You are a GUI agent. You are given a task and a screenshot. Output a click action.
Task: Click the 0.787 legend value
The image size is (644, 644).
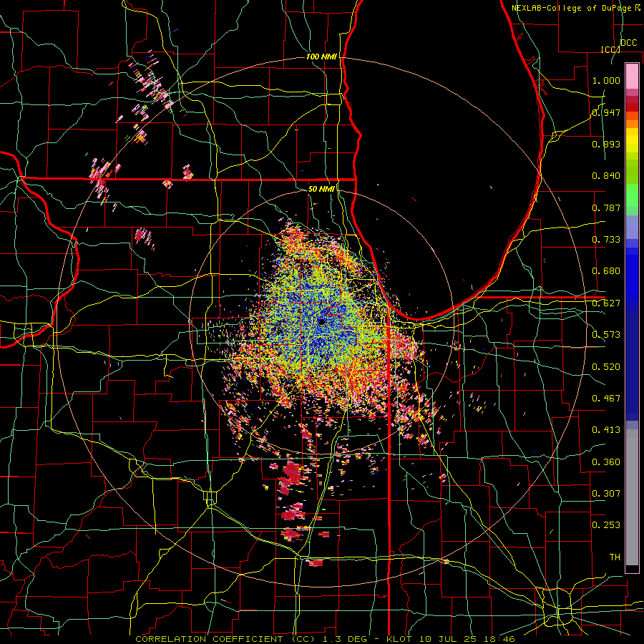[x=606, y=208]
